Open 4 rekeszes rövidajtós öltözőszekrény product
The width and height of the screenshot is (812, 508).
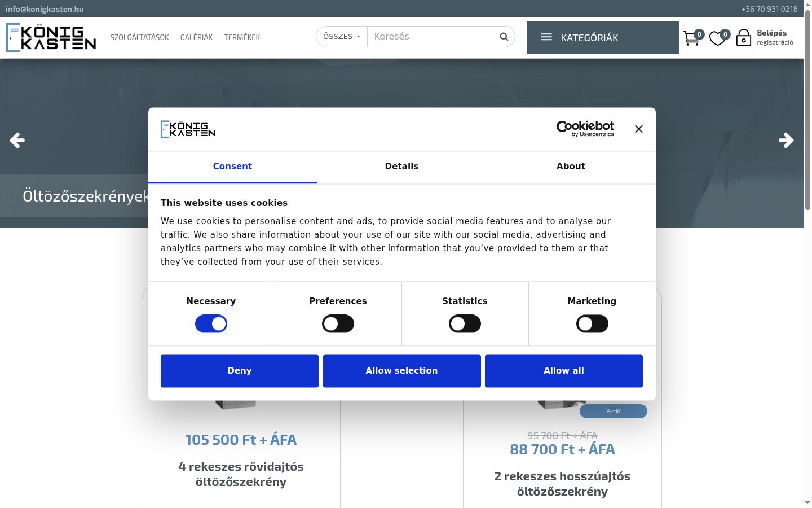click(241, 474)
